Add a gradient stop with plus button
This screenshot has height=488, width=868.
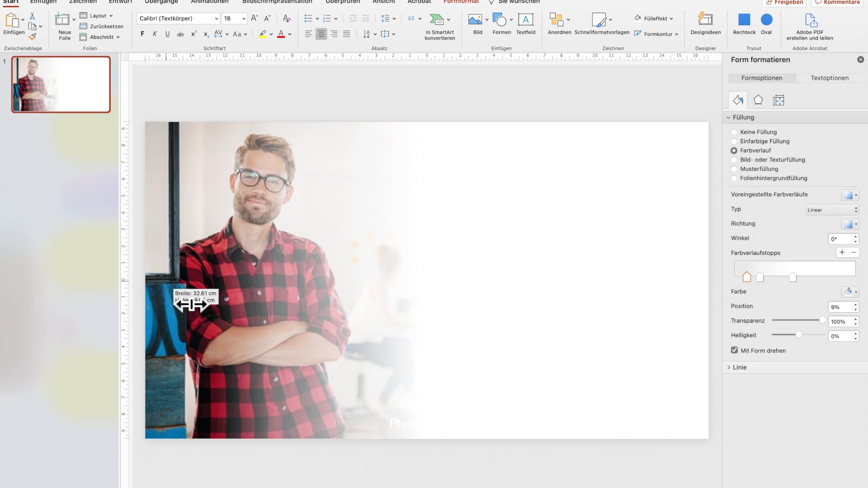pos(842,253)
